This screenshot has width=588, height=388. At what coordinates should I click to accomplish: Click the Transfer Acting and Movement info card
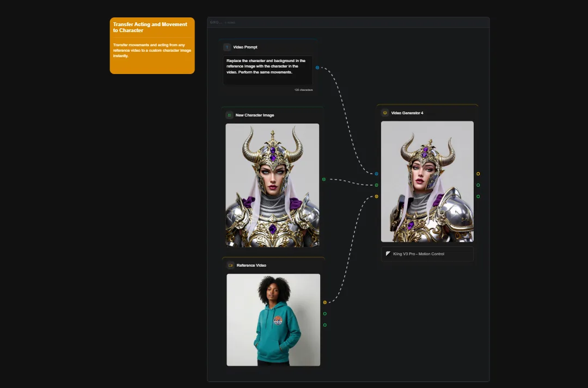[x=151, y=46]
